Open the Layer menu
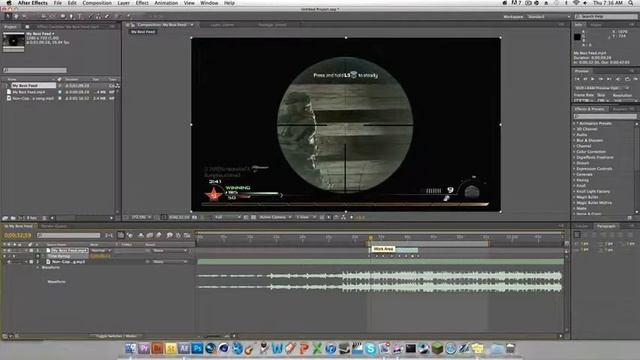This screenshot has height=360, width=640. (x=123, y=3)
